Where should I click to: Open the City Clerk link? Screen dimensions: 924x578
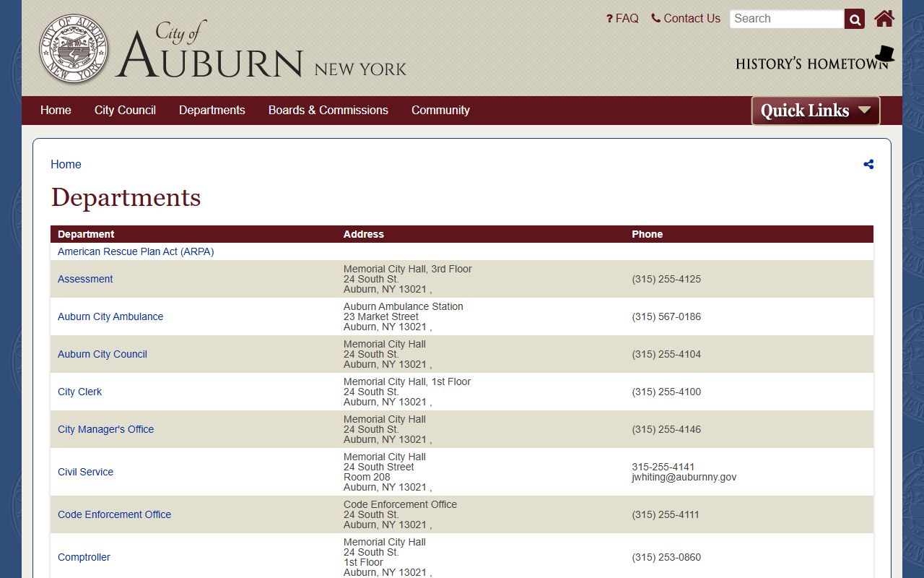79,392
